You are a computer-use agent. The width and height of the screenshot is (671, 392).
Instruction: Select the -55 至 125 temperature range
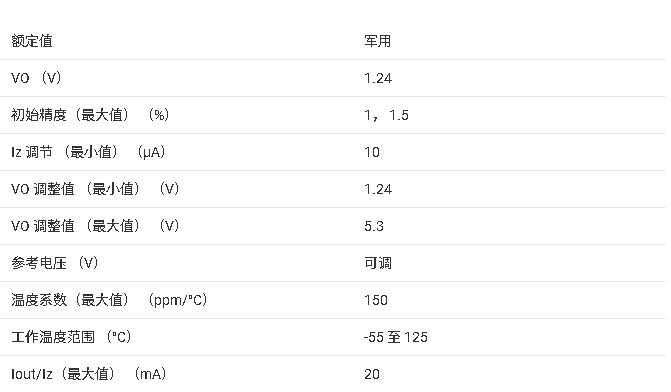pos(395,337)
